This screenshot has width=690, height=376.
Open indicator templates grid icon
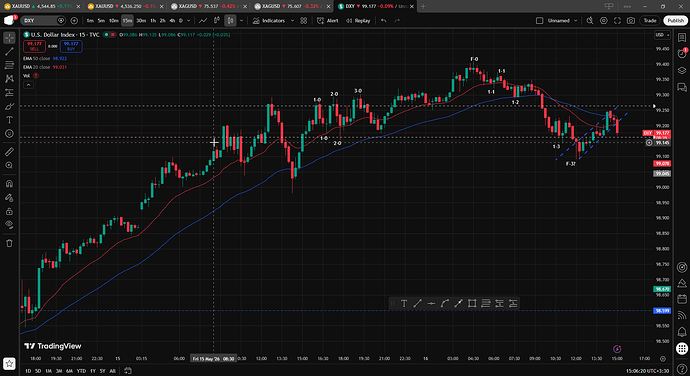tap(304, 21)
